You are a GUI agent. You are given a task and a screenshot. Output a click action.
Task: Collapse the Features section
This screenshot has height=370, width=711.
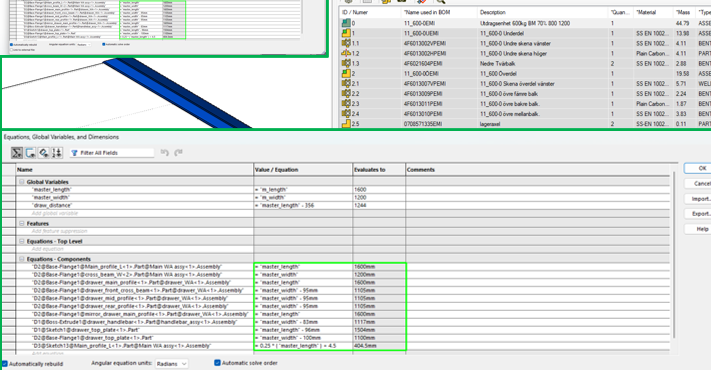point(21,223)
